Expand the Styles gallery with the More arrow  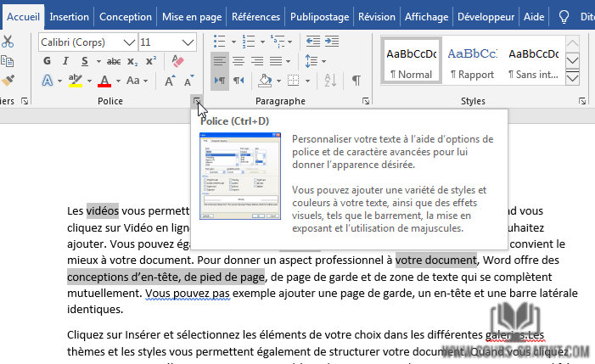point(572,78)
